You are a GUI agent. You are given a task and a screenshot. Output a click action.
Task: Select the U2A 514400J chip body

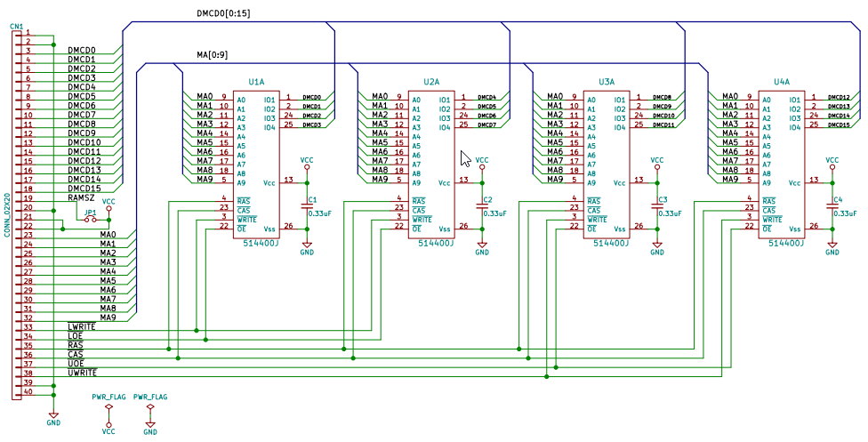(x=431, y=165)
